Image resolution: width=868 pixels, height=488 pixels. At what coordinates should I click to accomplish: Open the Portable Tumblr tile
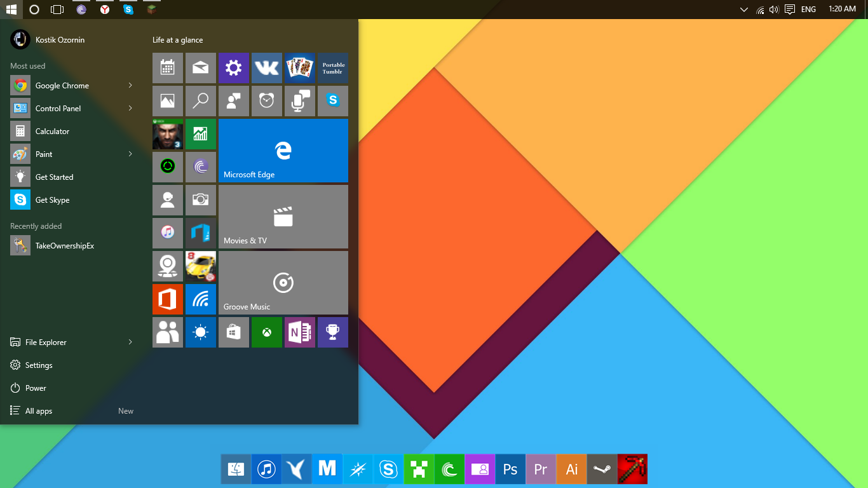[x=333, y=68]
